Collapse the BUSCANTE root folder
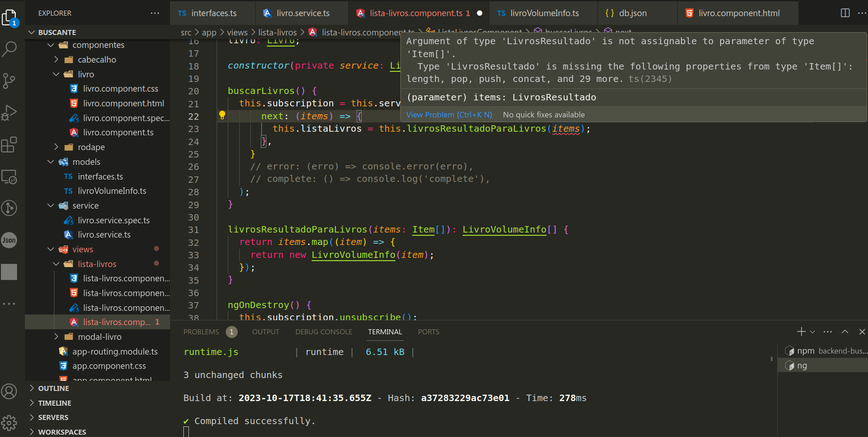Image resolution: width=868 pixels, height=437 pixels. pos(98,32)
